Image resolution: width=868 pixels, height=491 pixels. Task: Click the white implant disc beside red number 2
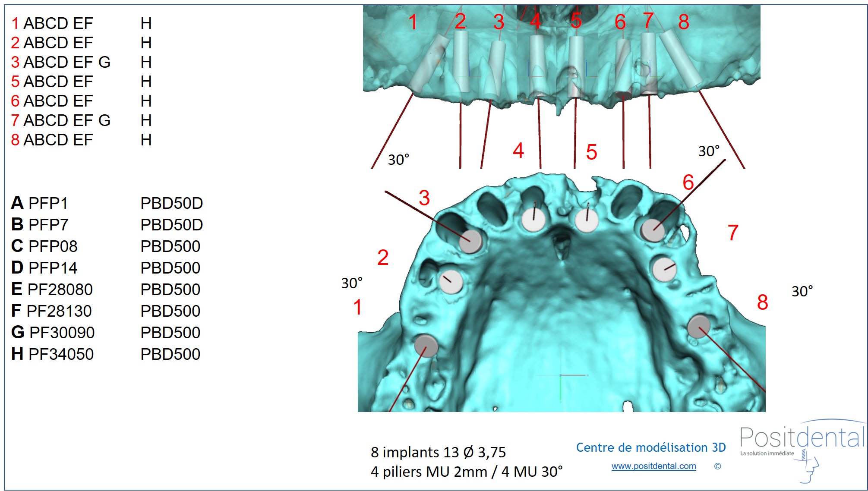(x=451, y=282)
